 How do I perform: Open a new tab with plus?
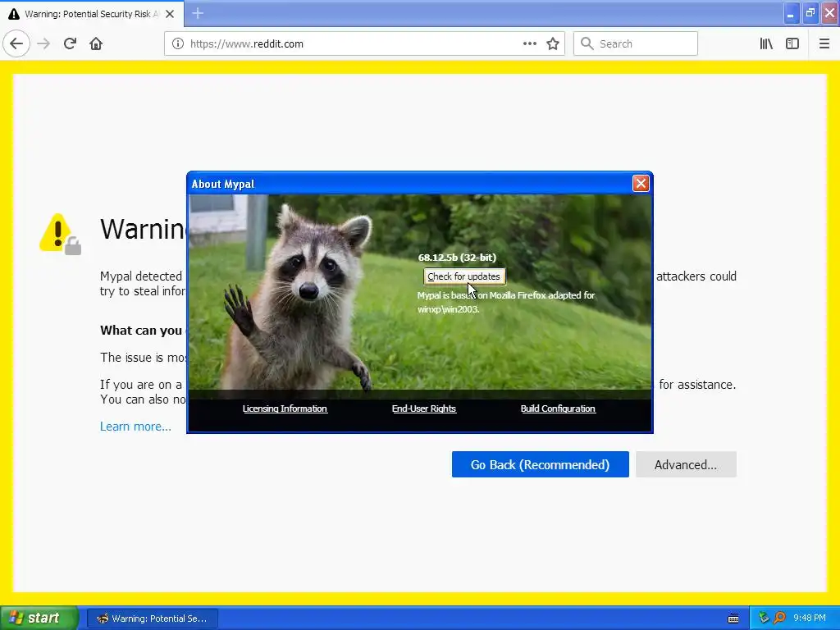click(x=198, y=13)
